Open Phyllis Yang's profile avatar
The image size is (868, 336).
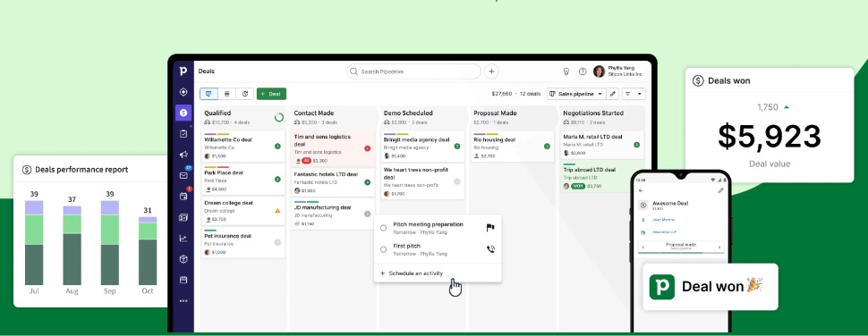pos(599,71)
